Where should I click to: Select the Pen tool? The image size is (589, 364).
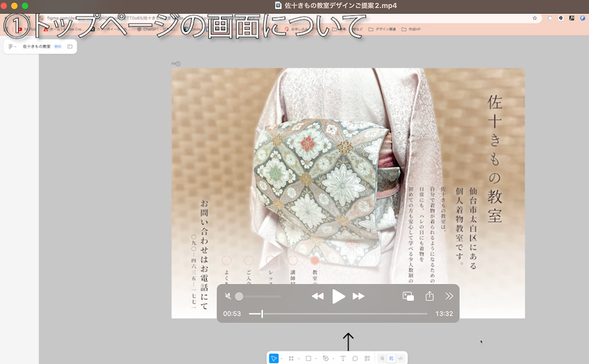tap(326, 358)
